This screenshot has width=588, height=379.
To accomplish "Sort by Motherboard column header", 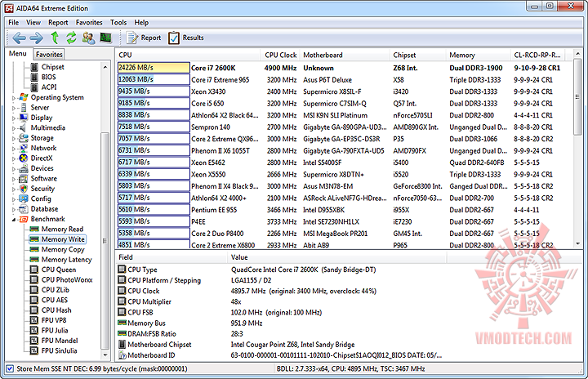I will pos(345,56).
